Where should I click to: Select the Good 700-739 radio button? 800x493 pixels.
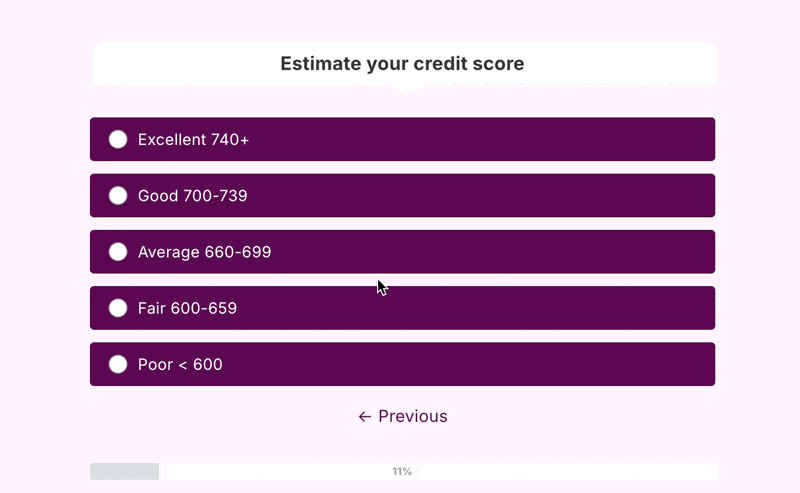tap(118, 195)
